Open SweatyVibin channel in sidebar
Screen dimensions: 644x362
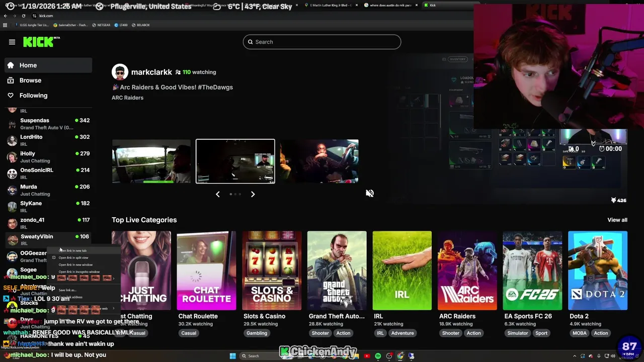48,240
